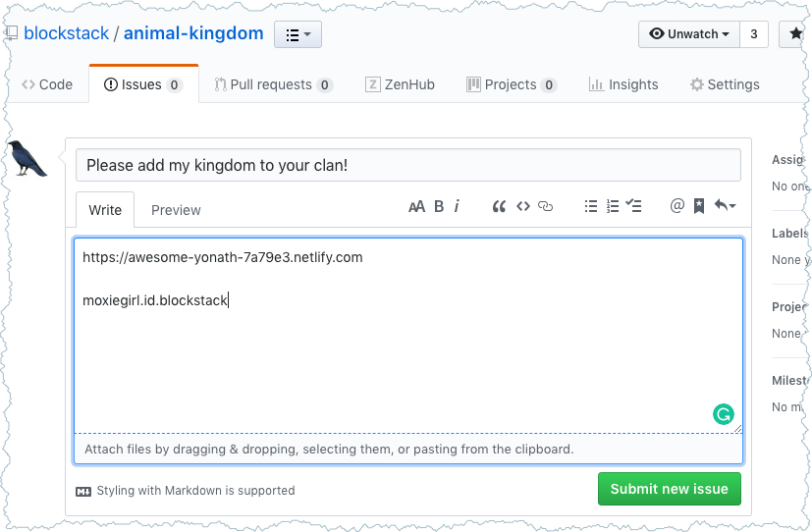The height and width of the screenshot is (532, 812).
Task: Open the Pull requests tab
Action: point(274,84)
